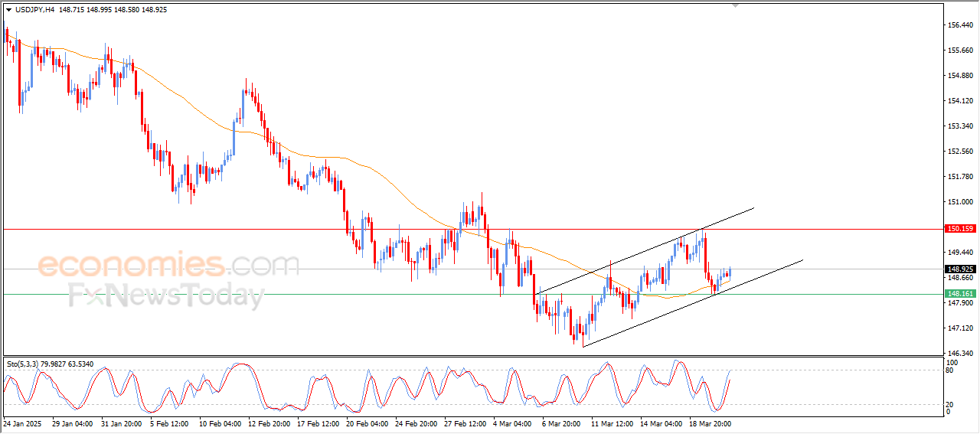Click the 100 level on stochastic scale
The width and height of the screenshot is (980, 434).
click(x=953, y=362)
